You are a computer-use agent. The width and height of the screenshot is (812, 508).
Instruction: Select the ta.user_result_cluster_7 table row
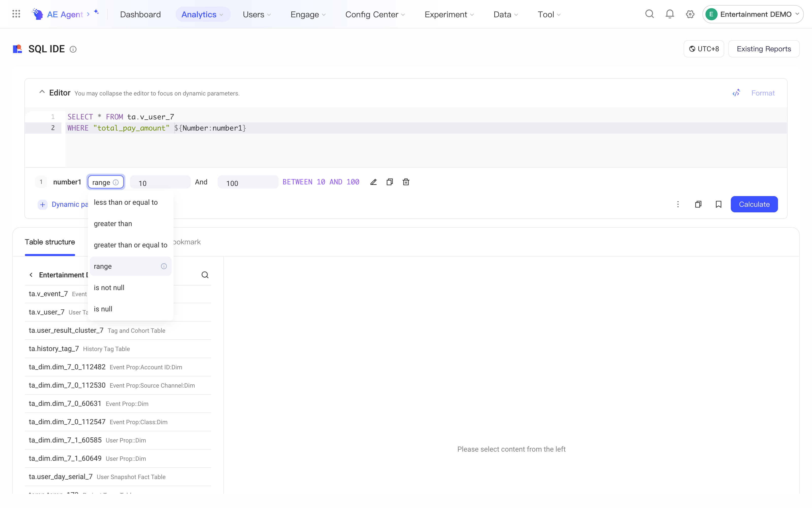118,331
